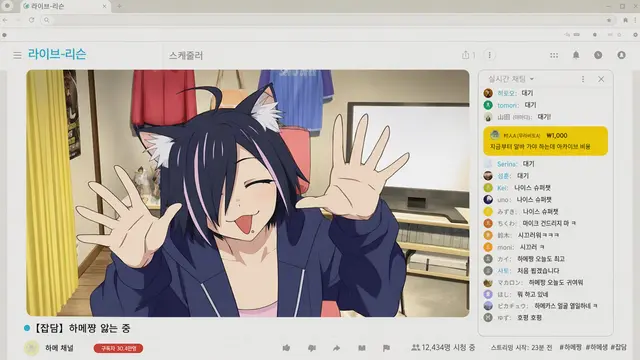Open the 스케줄러 tab

click(x=186, y=56)
